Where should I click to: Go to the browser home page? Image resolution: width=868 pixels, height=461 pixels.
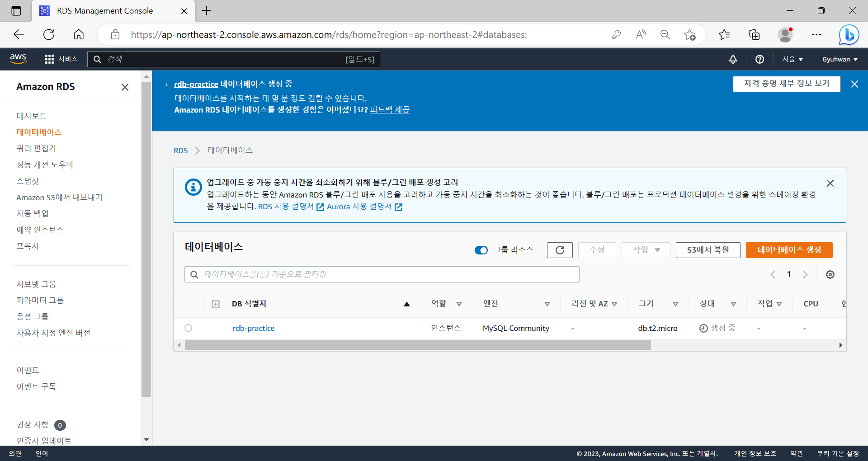[79, 34]
